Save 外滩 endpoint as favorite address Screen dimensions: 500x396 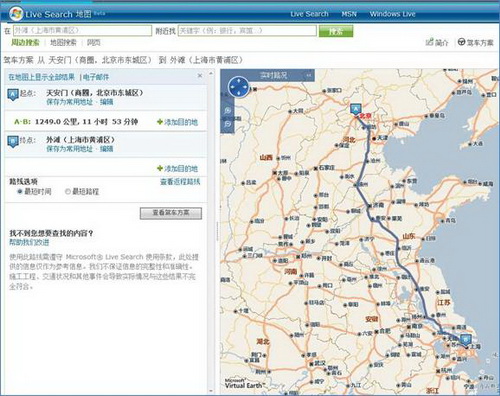coord(69,149)
